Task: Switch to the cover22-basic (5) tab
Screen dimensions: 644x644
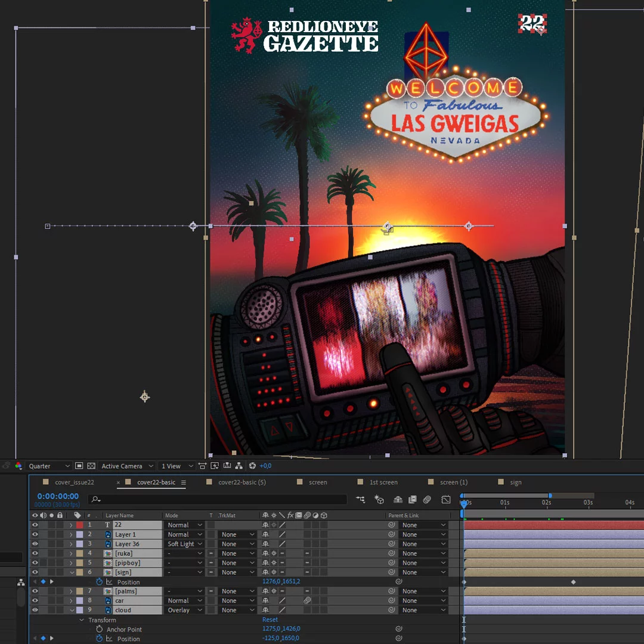Action: pyautogui.click(x=242, y=482)
